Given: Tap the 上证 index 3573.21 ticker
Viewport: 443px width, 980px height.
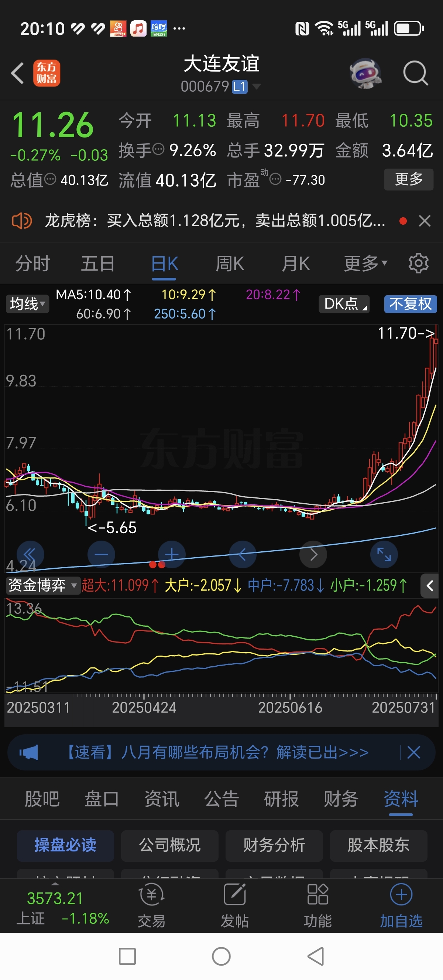Looking at the screenshot, I should (x=63, y=908).
